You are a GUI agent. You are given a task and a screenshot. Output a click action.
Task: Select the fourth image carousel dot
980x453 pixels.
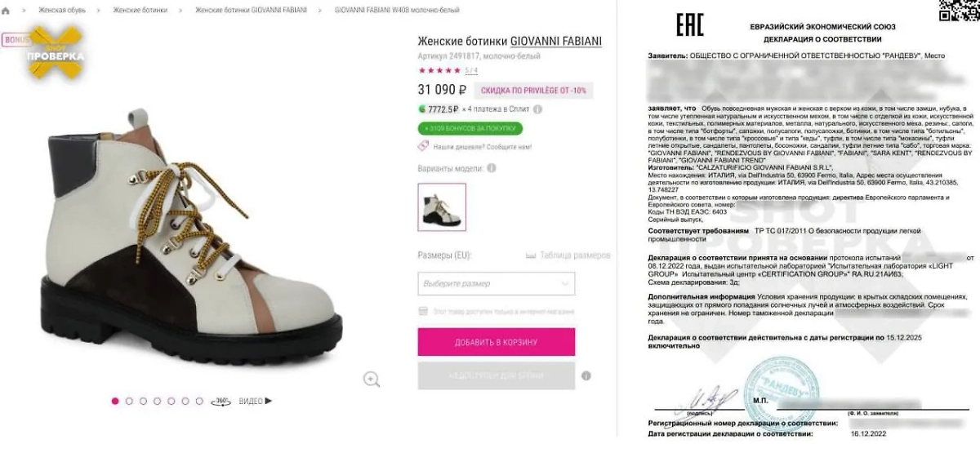157,401
